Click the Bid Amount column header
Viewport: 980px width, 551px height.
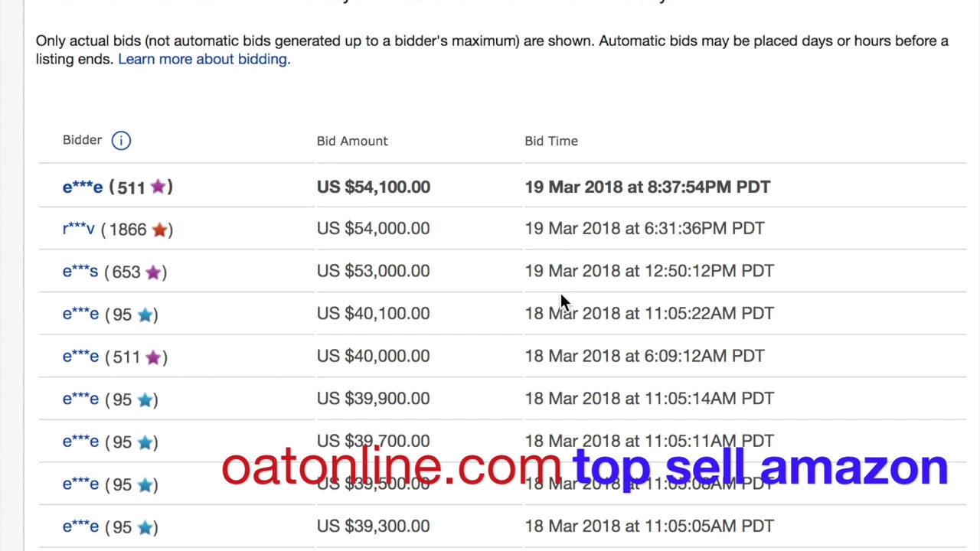pos(352,141)
